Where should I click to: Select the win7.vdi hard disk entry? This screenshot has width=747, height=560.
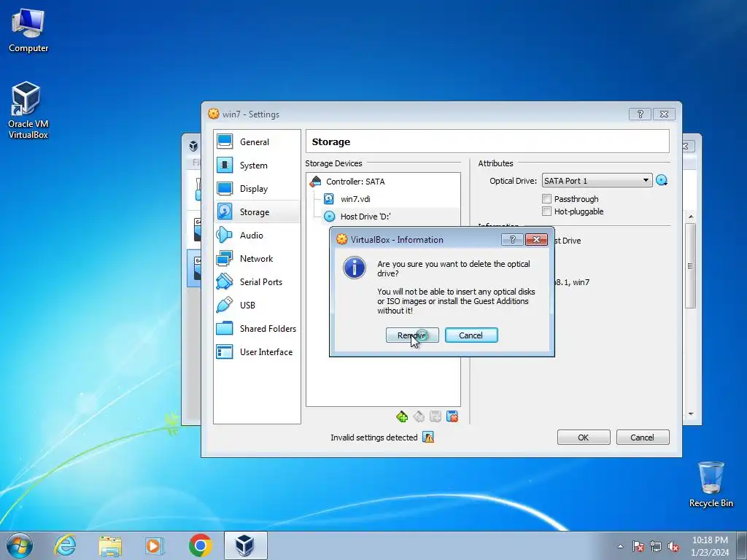click(355, 199)
